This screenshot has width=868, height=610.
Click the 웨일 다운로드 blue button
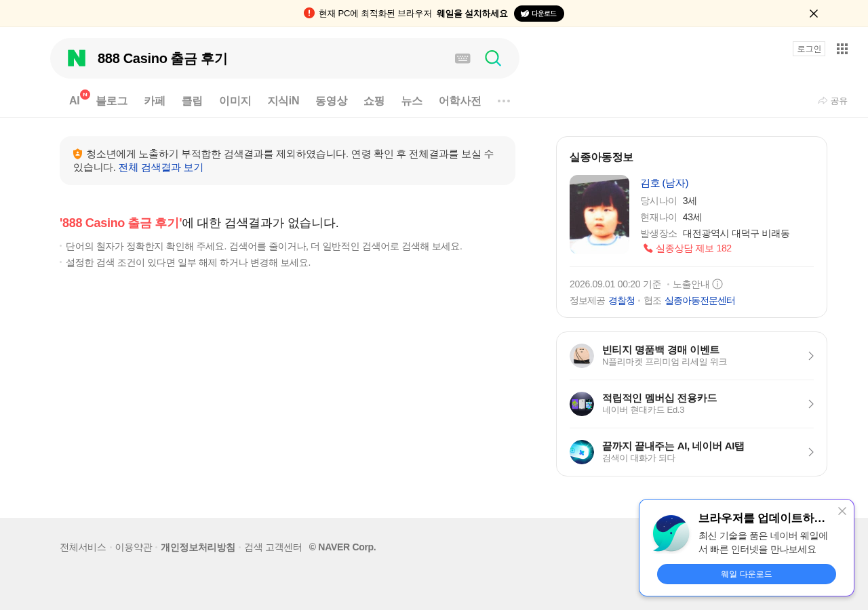pos(747,574)
